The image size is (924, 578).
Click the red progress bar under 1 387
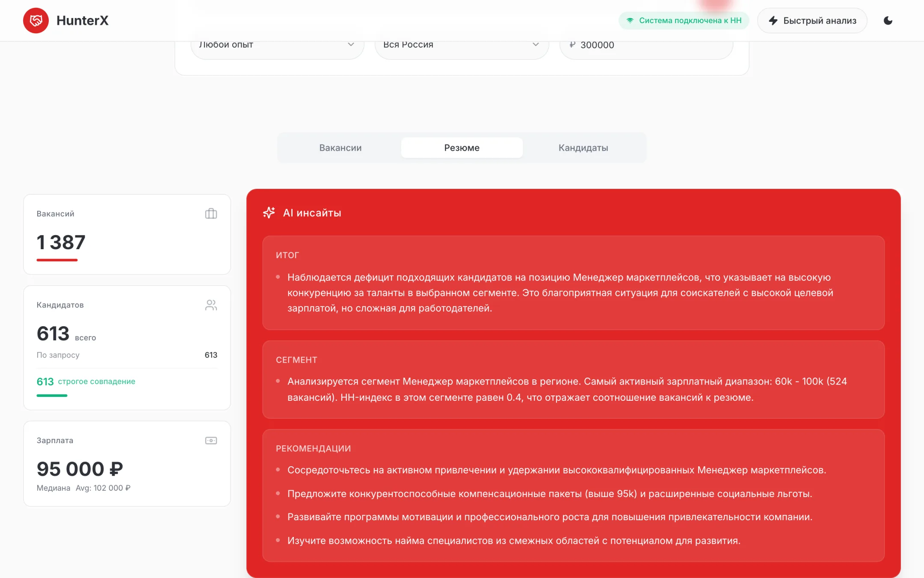pos(57,260)
